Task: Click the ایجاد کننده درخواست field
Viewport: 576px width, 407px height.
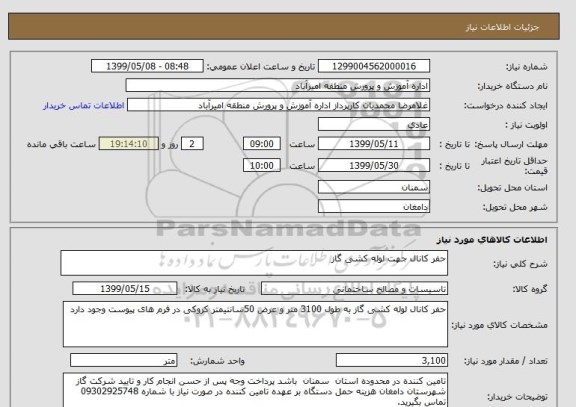Action: pyautogui.click(x=278, y=105)
